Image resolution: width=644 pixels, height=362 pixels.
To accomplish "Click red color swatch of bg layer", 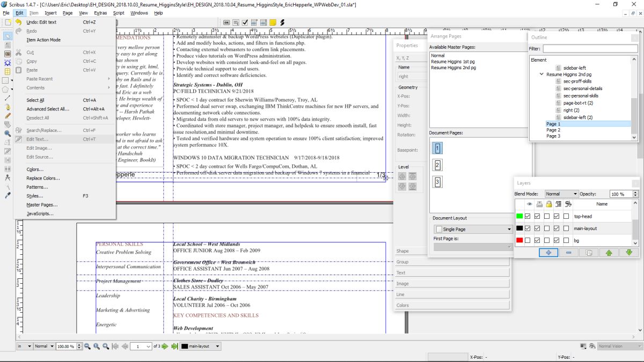I will point(519,240).
